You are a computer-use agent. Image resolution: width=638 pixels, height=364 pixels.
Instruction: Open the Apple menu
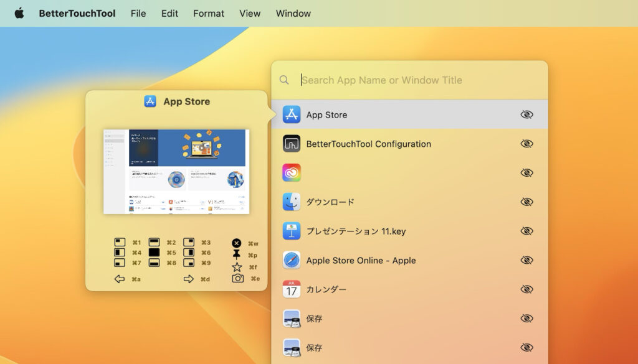click(19, 13)
